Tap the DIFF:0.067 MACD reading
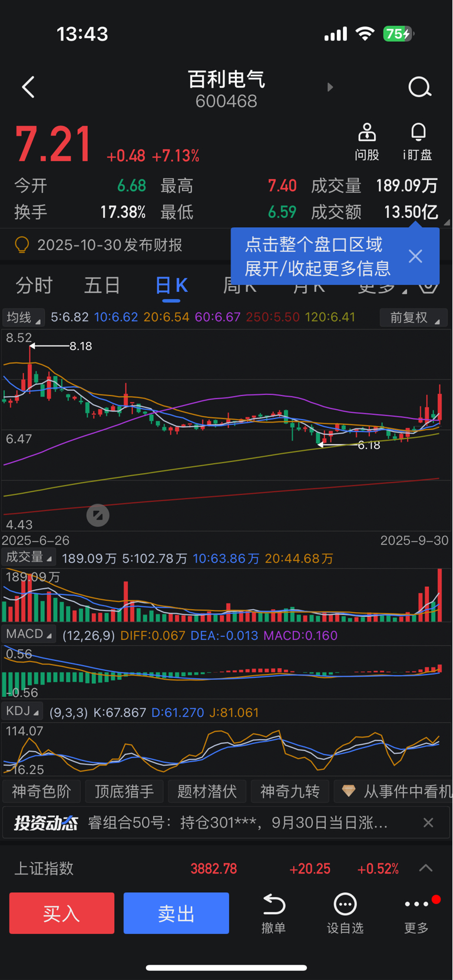This screenshot has height=980, width=453. pyautogui.click(x=153, y=636)
